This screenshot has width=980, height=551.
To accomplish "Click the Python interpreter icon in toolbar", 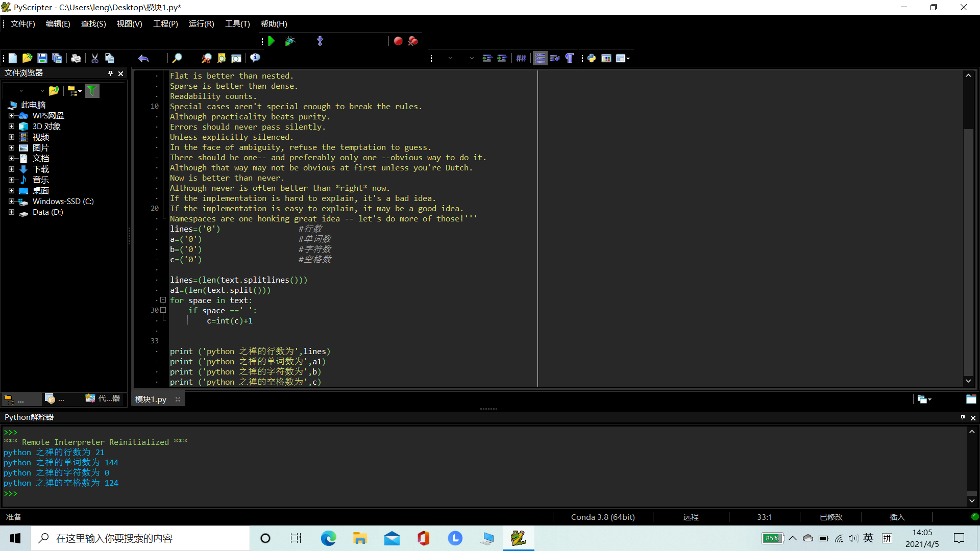I will tap(592, 58).
